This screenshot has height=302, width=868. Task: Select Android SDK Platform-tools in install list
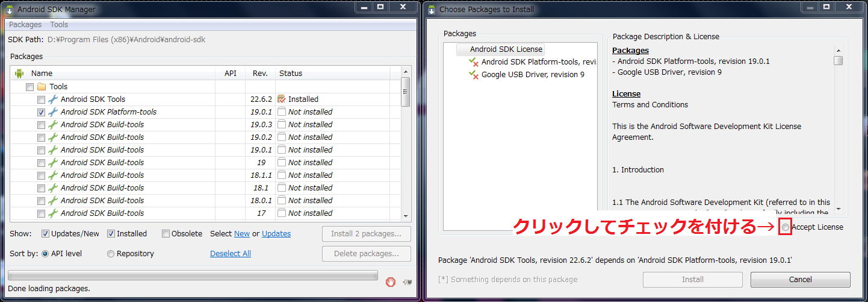pos(539,62)
